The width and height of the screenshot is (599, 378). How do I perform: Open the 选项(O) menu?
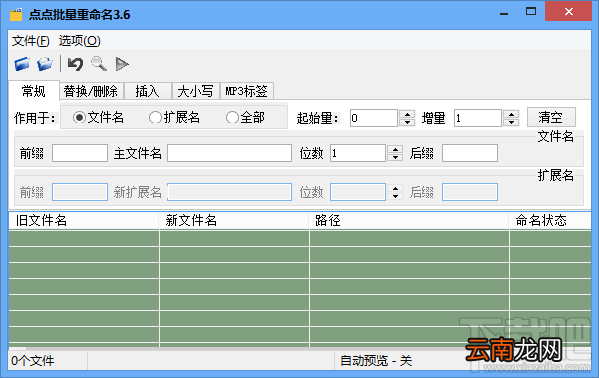point(79,41)
